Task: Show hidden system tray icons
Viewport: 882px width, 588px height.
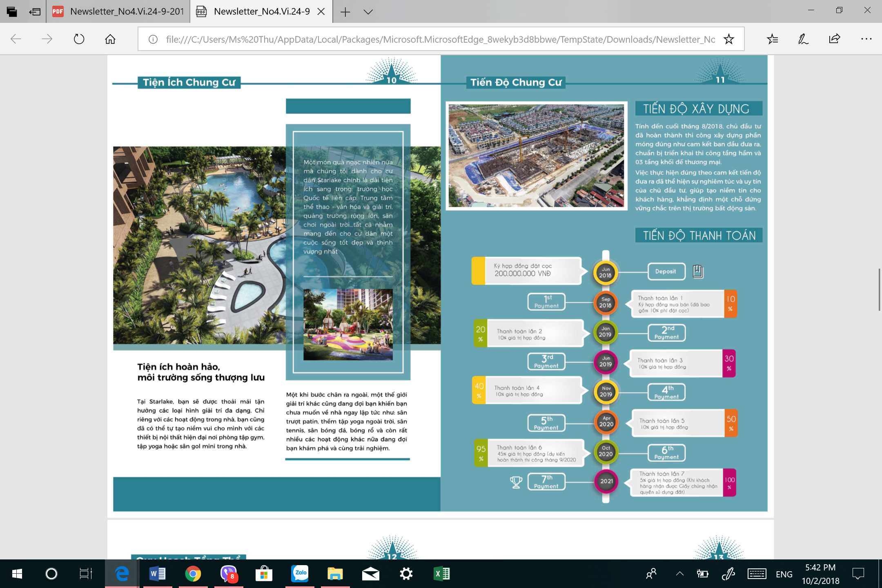Action: click(x=680, y=574)
